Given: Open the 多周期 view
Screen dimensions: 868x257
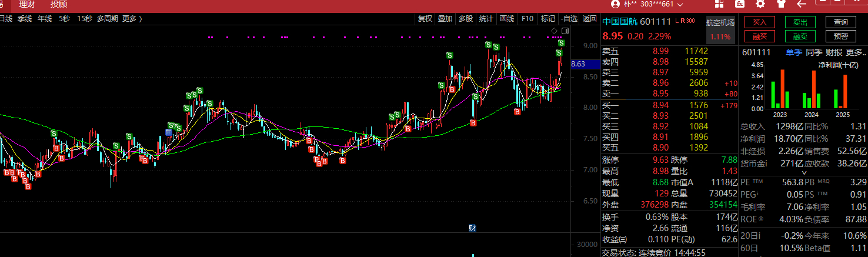Looking at the screenshot, I should (x=107, y=19).
